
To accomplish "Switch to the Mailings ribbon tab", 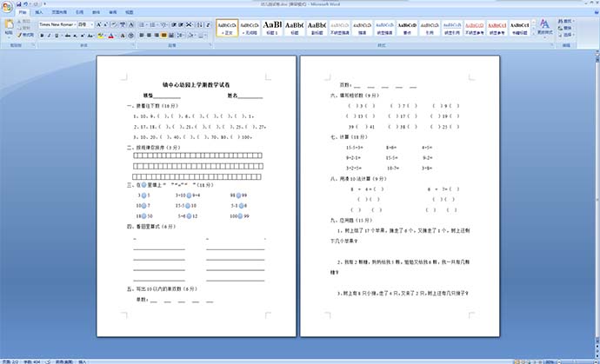I will tap(96, 12).
